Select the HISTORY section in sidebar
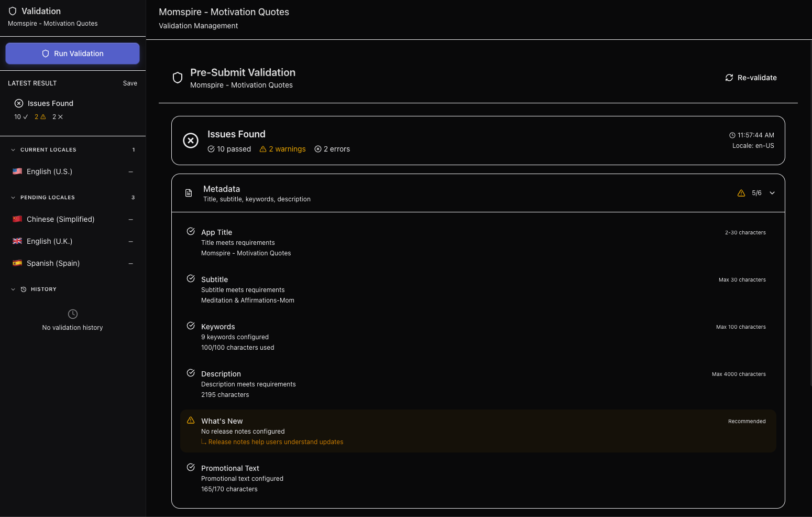 pos(43,289)
